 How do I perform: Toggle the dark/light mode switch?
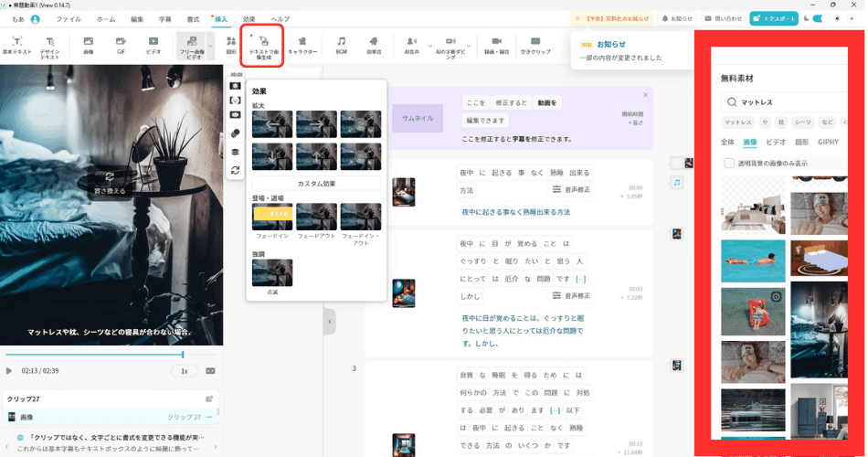(x=820, y=19)
